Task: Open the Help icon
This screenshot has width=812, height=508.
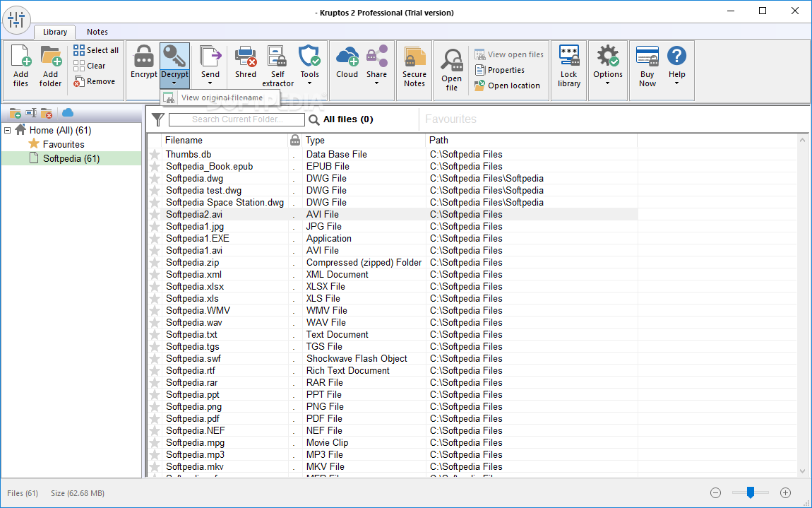Action: pos(676,56)
